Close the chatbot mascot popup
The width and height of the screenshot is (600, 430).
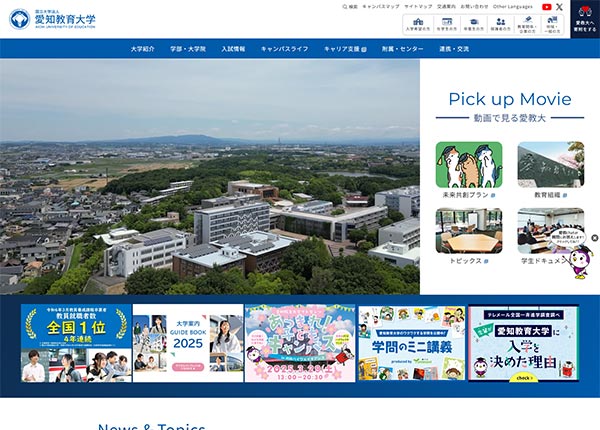coord(595,238)
